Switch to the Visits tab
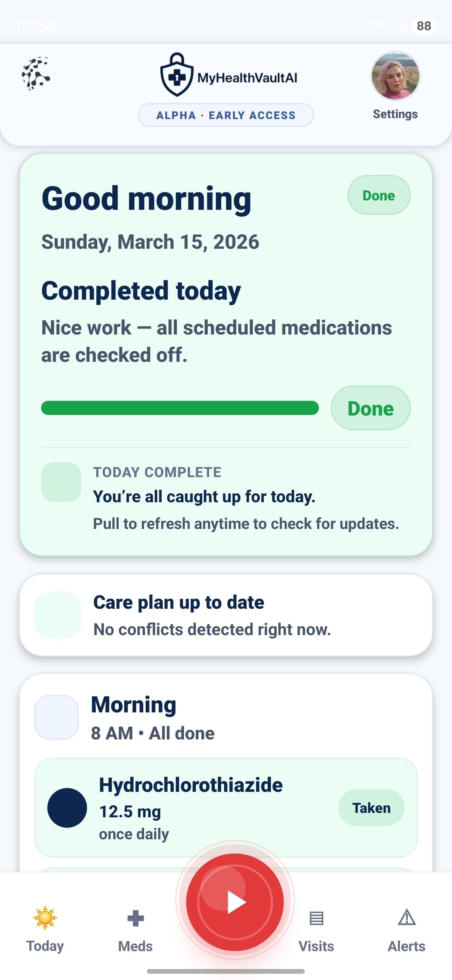The width and height of the screenshot is (452, 980). pos(316,932)
